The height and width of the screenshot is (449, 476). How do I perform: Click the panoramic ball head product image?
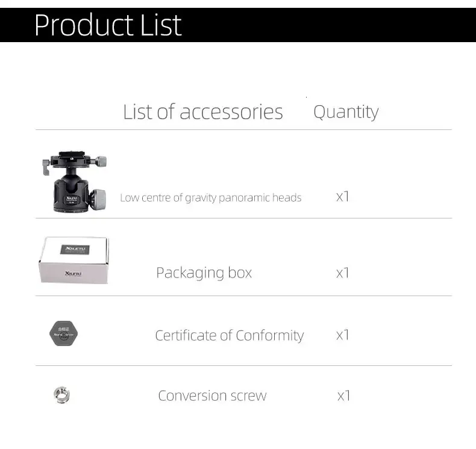pos(74,181)
